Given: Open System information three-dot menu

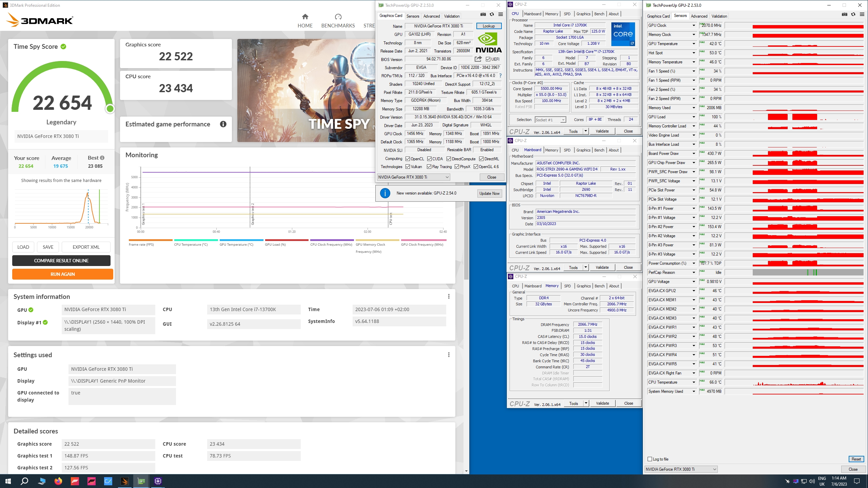Looking at the screenshot, I should pyautogui.click(x=449, y=297).
